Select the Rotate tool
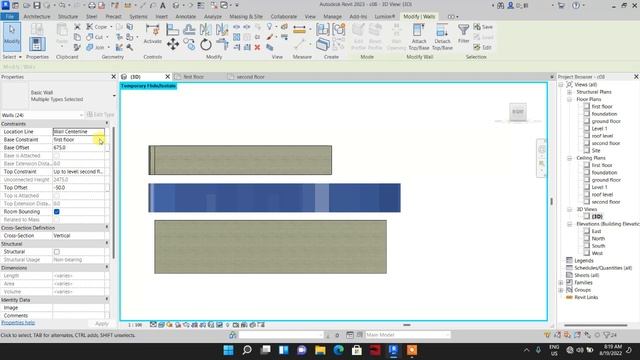This screenshot has width=640, height=360. coord(206,44)
